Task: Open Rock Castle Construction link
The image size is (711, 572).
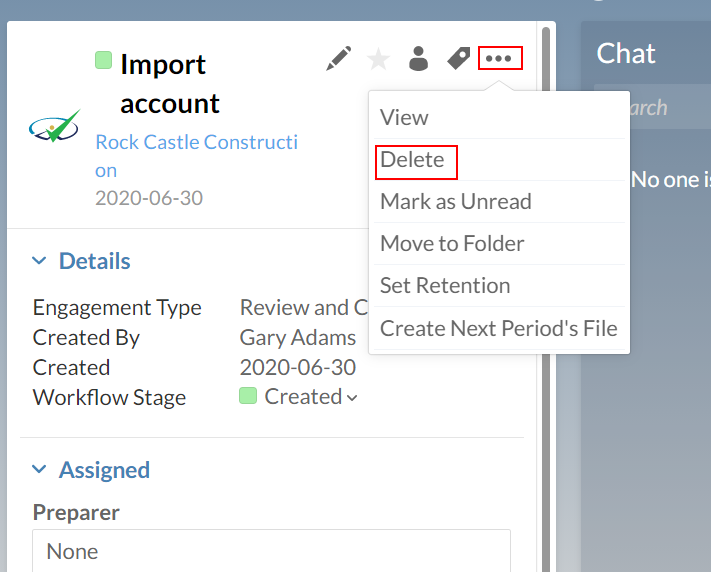Action: (x=196, y=142)
